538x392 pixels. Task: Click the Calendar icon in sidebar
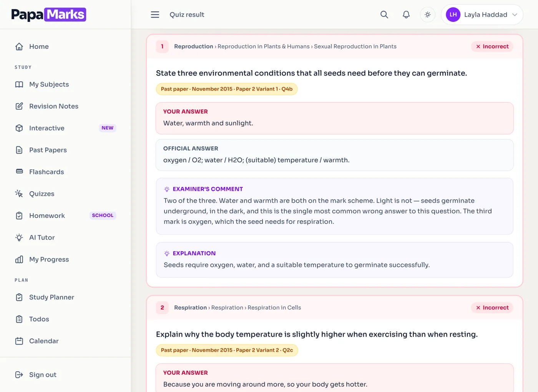point(19,341)
